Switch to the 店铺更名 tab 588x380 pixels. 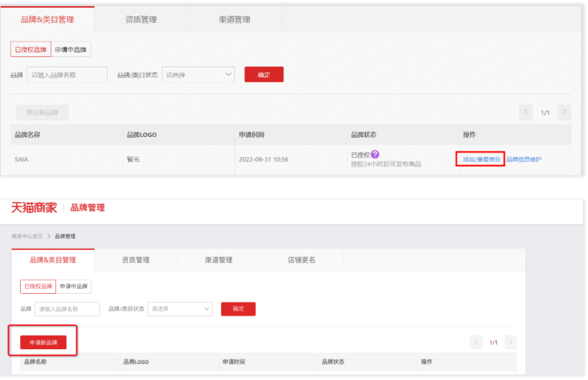(x=301, y=260)
